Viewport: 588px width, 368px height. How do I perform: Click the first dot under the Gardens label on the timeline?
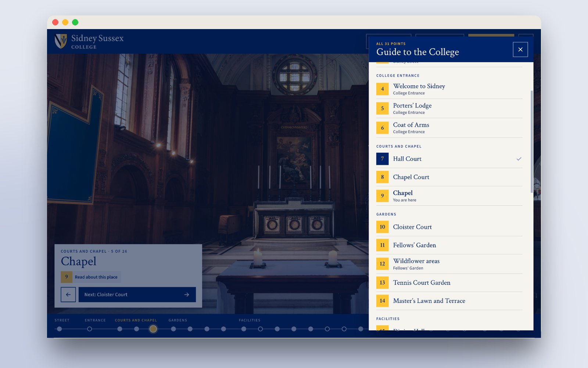173,329
